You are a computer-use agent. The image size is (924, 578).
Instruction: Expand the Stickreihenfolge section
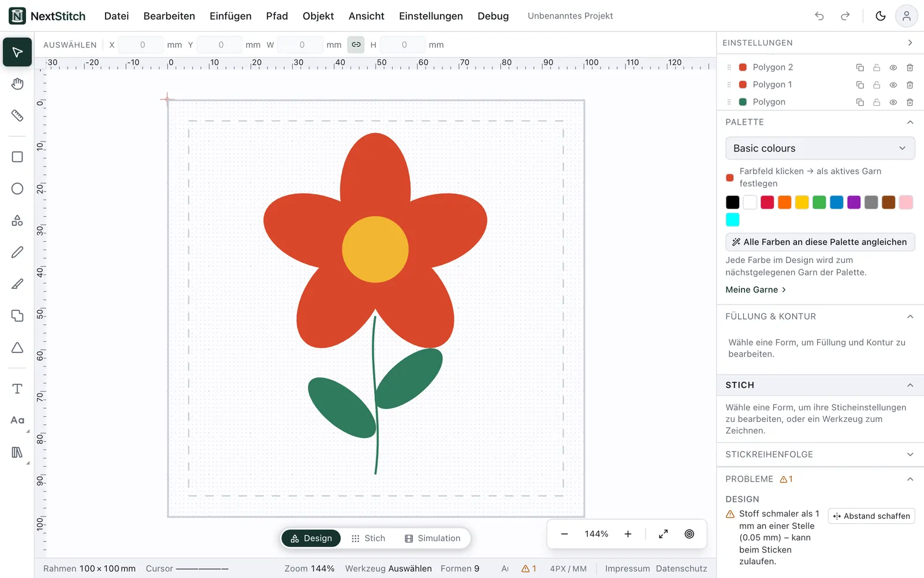coord(910,454)
